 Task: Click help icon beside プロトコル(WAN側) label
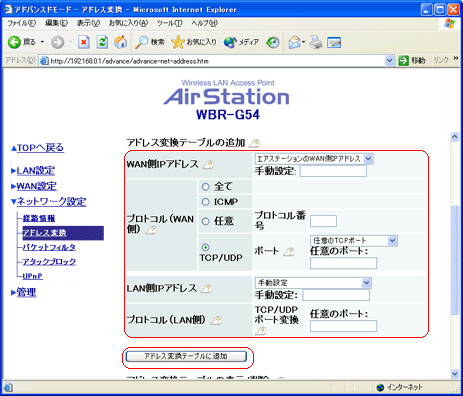(x=151, y=230)
